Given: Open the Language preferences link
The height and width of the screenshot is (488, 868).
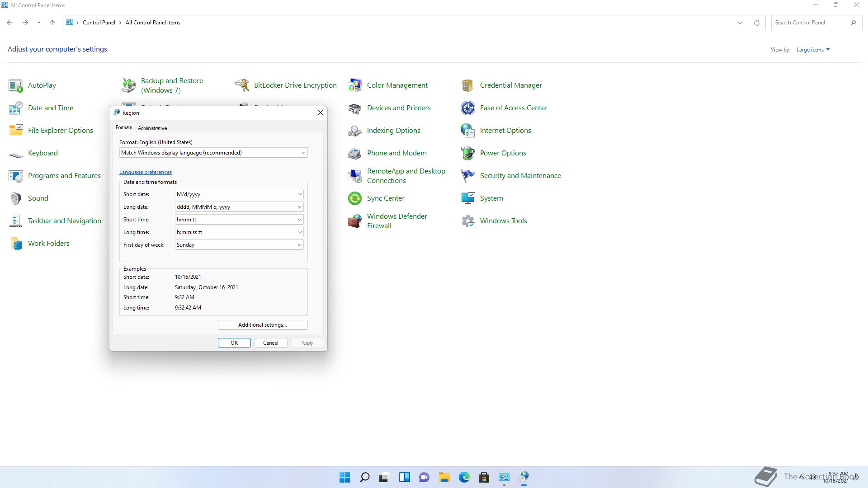Looking at the screenshot, I should pyautogui.click(x=146, y=172).
